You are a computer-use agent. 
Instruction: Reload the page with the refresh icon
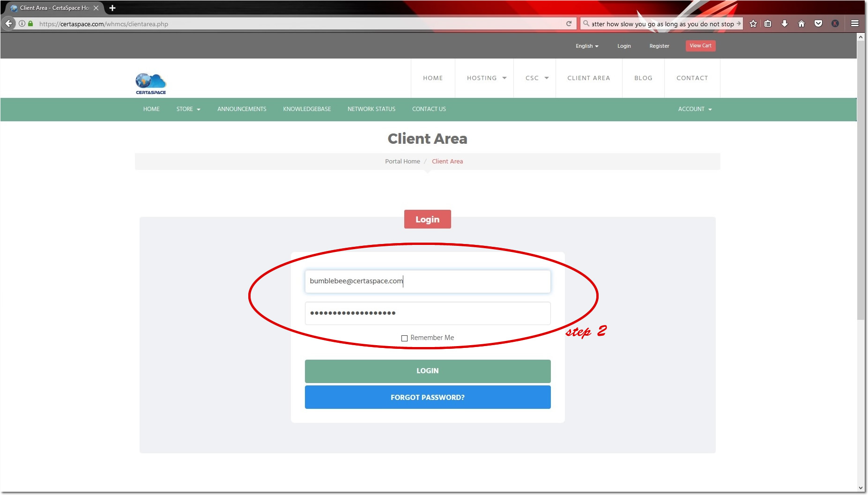[569, 23]
